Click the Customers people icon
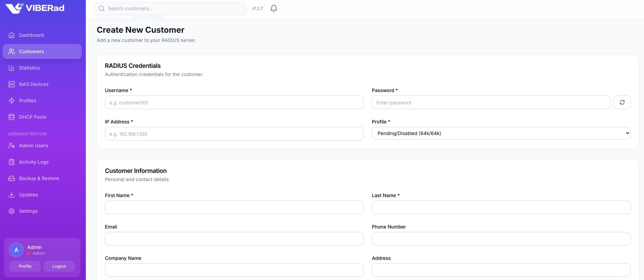 (12, 51)
